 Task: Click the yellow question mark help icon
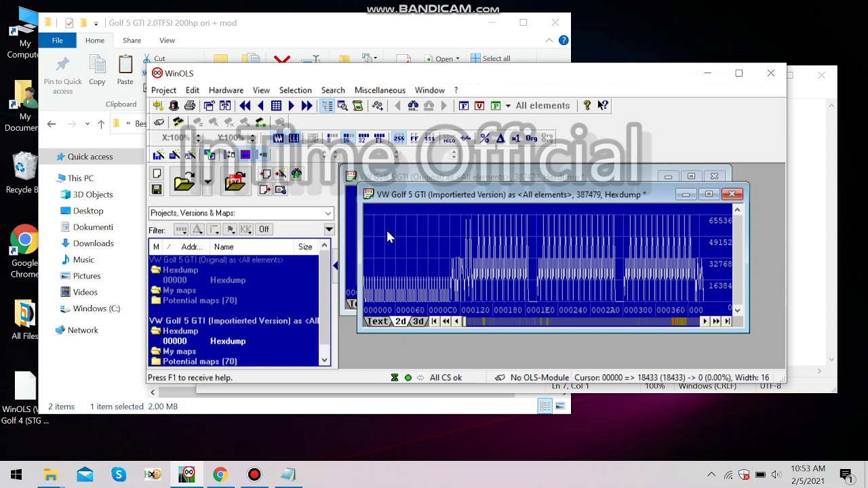[x=587, y=105]
